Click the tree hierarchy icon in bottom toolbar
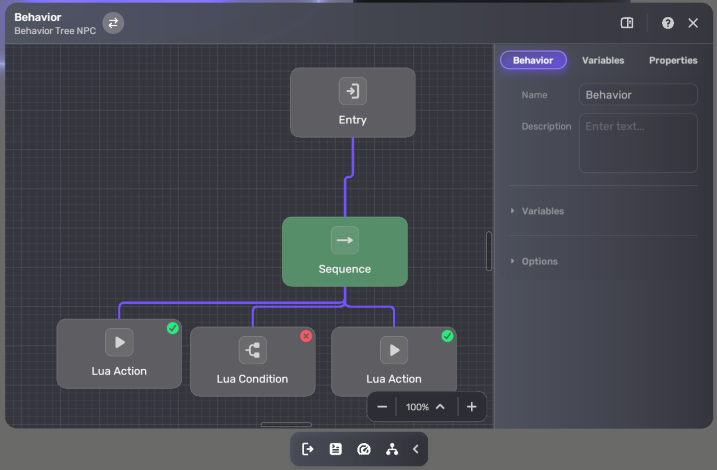Viewport: 717px width, 470px height. [x=392, y=449]
